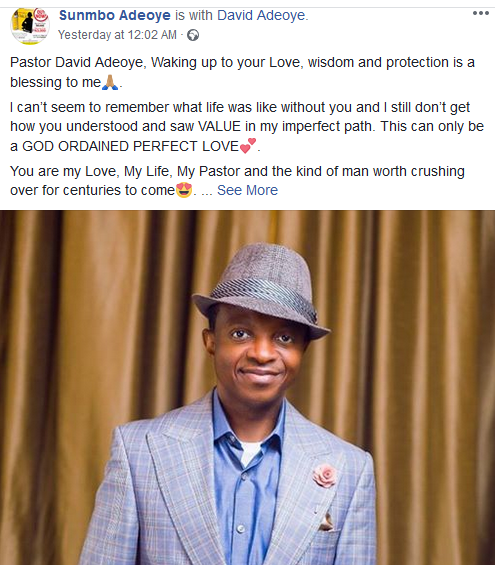Viewport: 495px width, 565px height.
Task: Open tagged David Adeoye's profile link
Action: tap(262, 15)
